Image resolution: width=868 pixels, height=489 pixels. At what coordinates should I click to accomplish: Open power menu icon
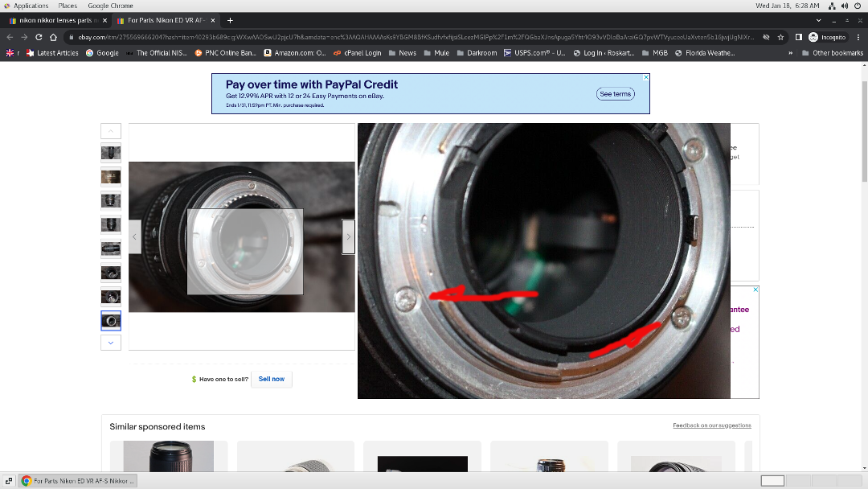tap(858, 6)
